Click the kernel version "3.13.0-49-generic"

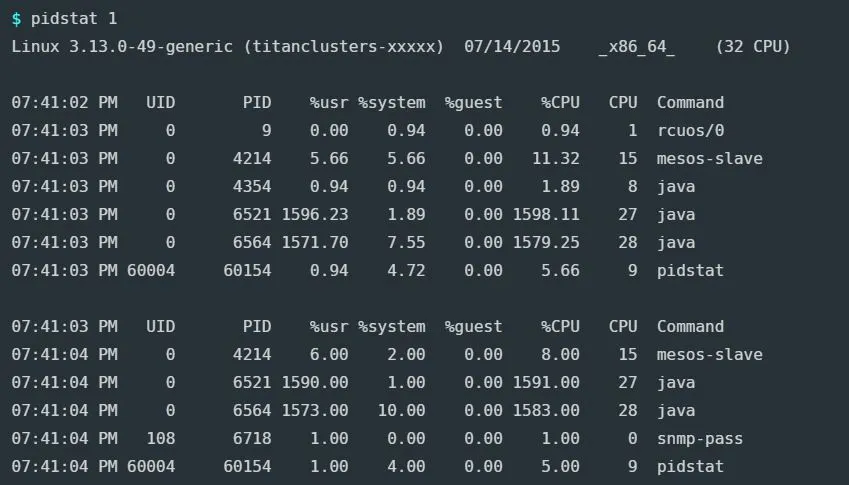click(x=135, y=47)
